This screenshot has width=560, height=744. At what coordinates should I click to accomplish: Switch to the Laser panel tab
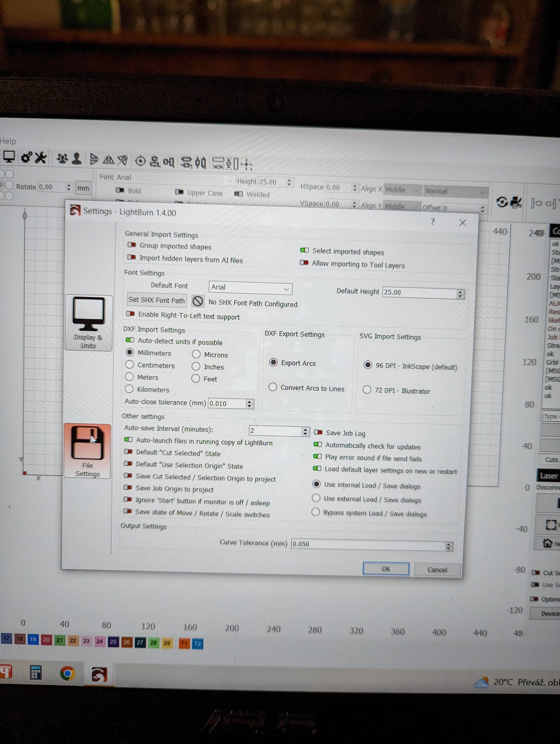(549, 475)
